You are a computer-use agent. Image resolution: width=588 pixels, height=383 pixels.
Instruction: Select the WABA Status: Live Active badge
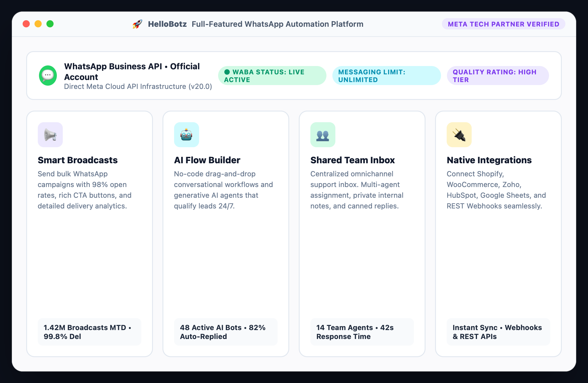[272, 76]
